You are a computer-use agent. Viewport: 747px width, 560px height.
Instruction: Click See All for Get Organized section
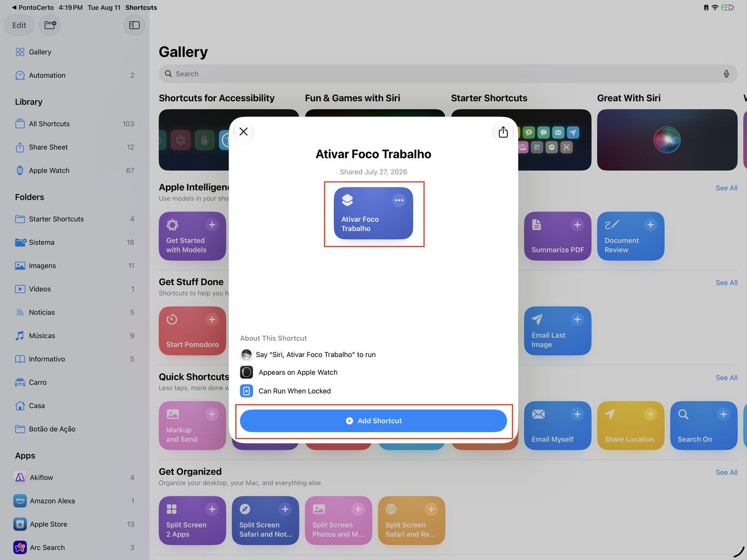click(x=726, y=473)
